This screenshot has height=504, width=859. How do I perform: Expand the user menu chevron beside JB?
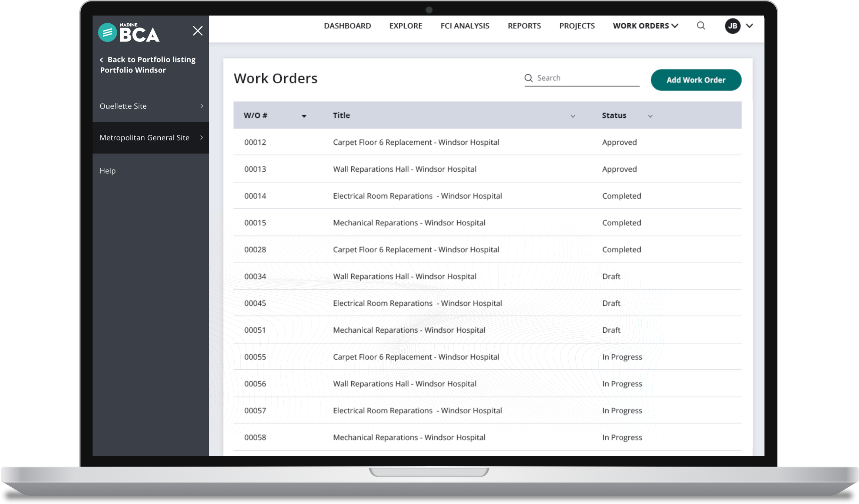click(x=749, y=26)
